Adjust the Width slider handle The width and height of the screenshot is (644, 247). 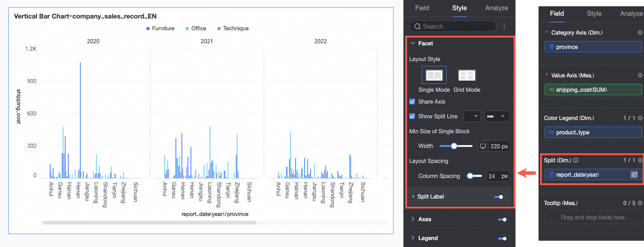pos(454,146)
